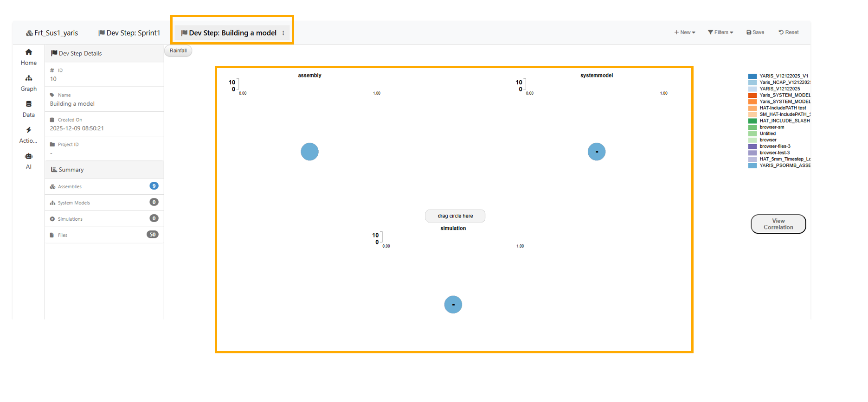The image size is (868, 402).
Task: Open the Files summary row
Action: 104,235
